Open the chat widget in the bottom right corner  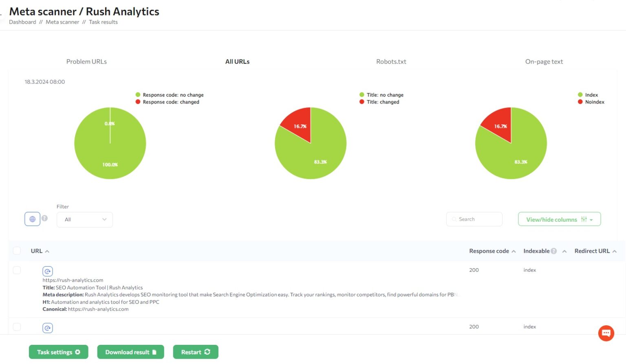606,333
